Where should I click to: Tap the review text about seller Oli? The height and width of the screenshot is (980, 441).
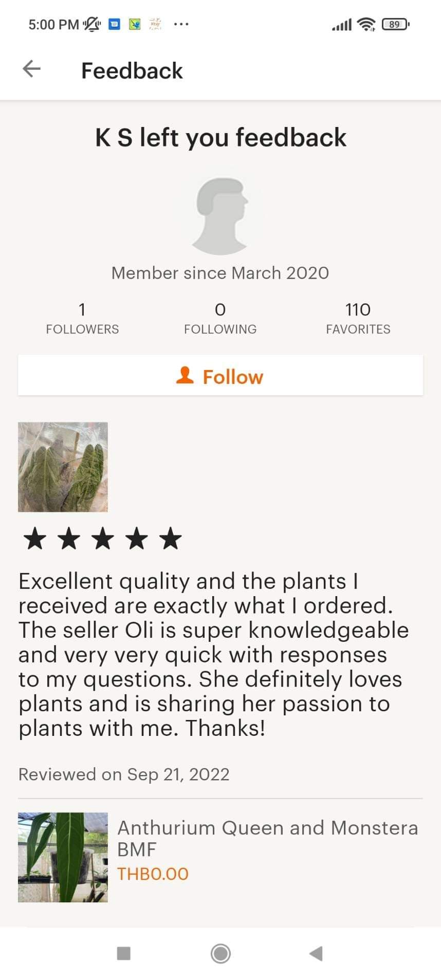point(213,654)
